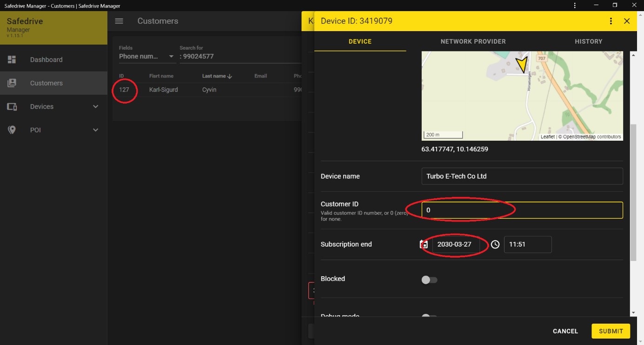Open the Fields dropdown selector

pyautogui.click(x=146, y=57)
